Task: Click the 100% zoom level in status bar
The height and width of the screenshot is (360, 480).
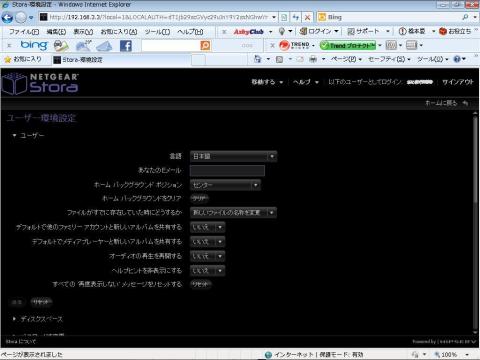Action: [449, 355]
